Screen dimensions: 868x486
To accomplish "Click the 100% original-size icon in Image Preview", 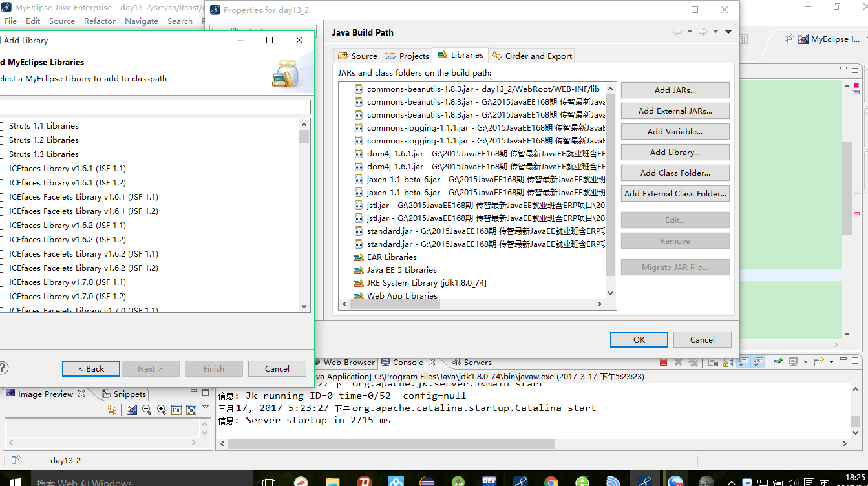I will (x=176, y=410).
